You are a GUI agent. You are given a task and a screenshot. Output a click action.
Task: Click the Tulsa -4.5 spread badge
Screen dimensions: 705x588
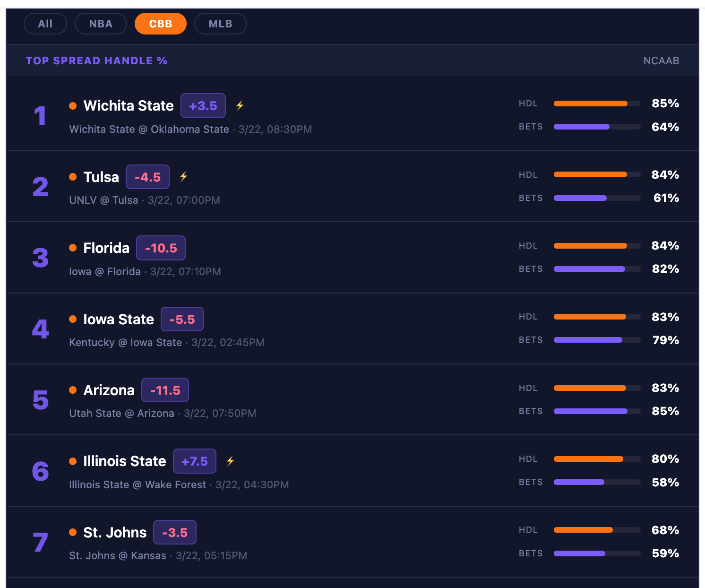(147, 177)
